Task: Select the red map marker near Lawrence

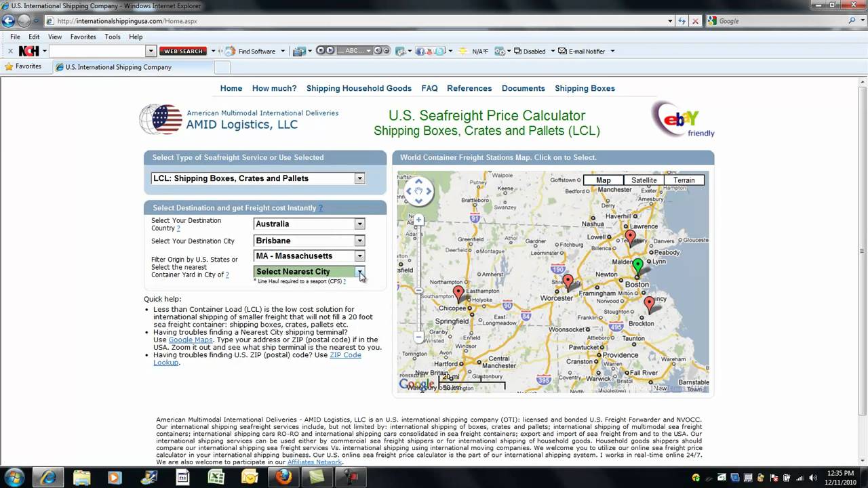Action: click(630, 237)
